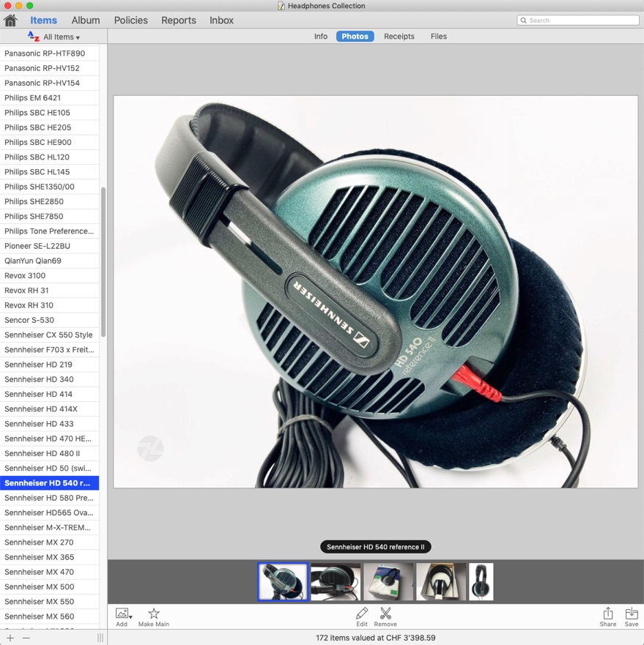This screenshot has height=645, width=644.
Task: Select Philips Tone Preference item
Action: tap(49, 231)
